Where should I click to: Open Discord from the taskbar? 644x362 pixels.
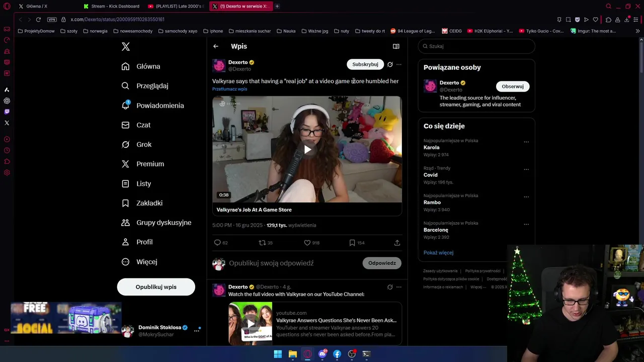coord(323,354)
